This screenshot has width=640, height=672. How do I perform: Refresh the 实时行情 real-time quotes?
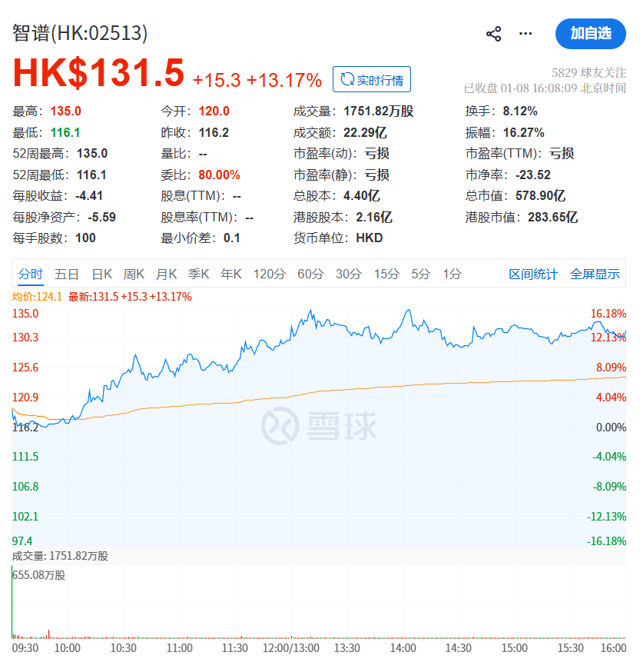[x=372, y=79]
